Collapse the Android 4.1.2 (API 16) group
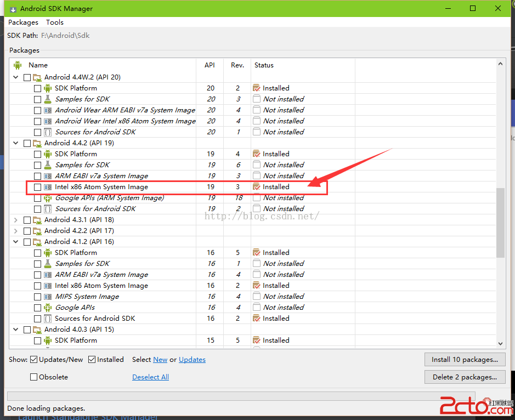Screen dimensions: 515x420 15,242
